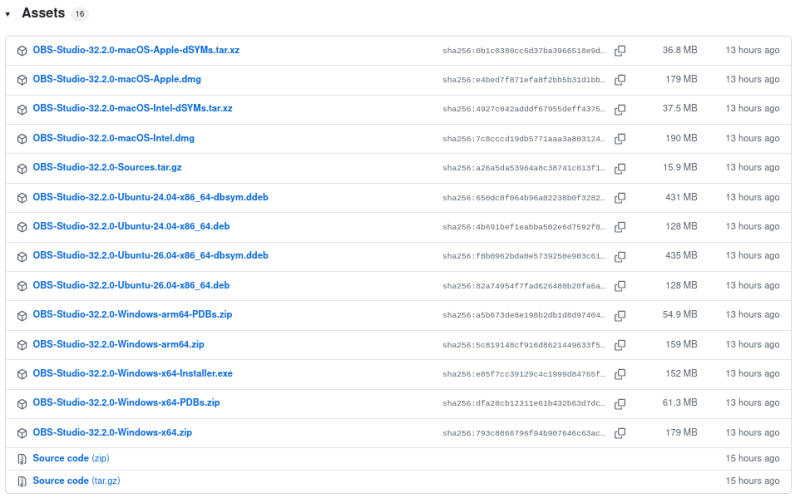Click sha256 hash starting 4b691bef1eabba50
Image resolution: width=800 pixels, height=503 pixels.
[x=523, y=227]
